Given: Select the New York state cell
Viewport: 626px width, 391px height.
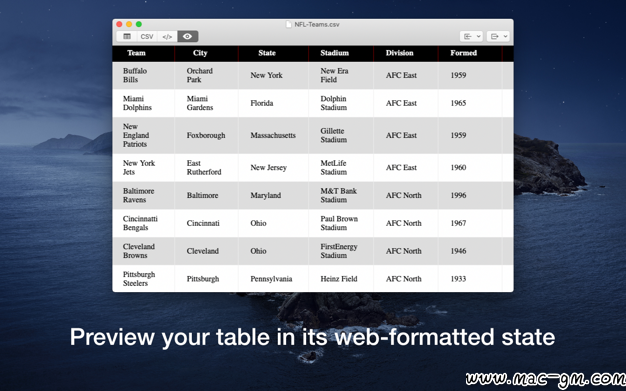Looking at the screenshot, I should (273, 75).
